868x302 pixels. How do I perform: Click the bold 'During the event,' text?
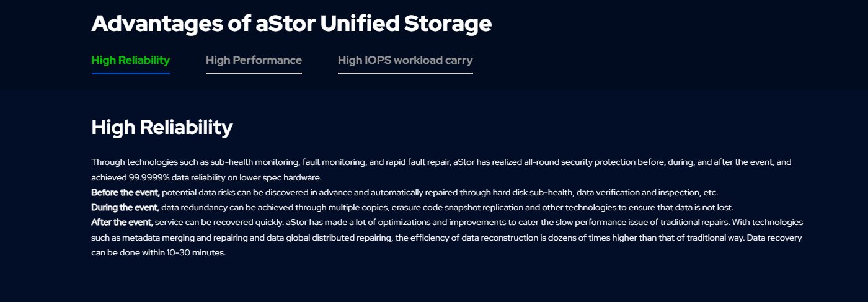(125, 207)
